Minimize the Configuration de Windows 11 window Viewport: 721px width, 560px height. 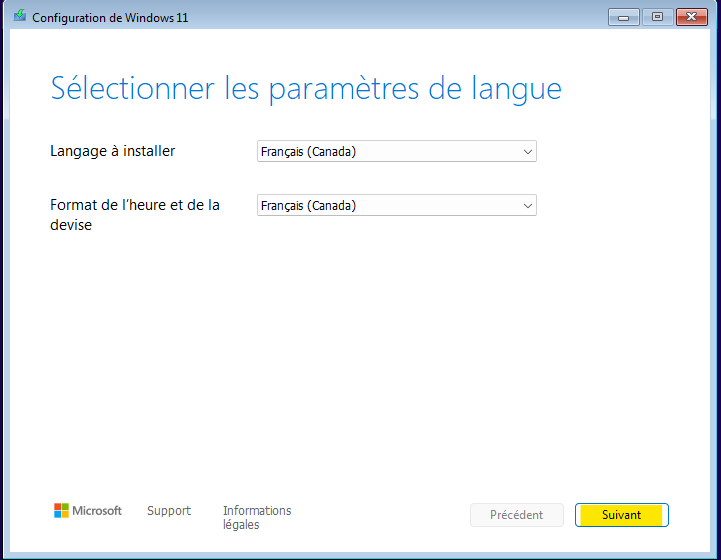[x=623, y=17]
